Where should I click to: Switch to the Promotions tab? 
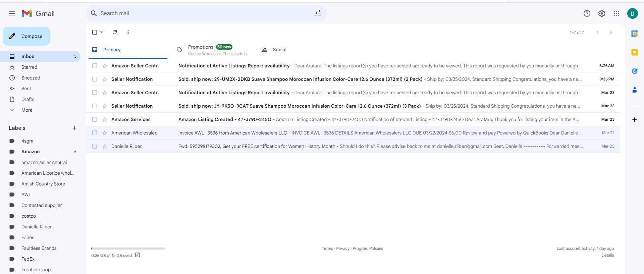click(x=213, y=50)
